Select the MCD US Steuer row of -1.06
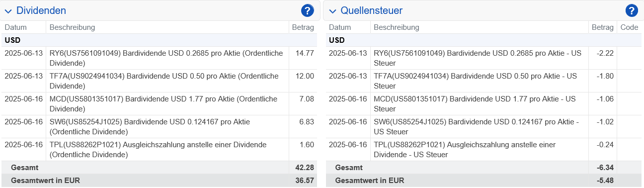 tap(483, 103)
